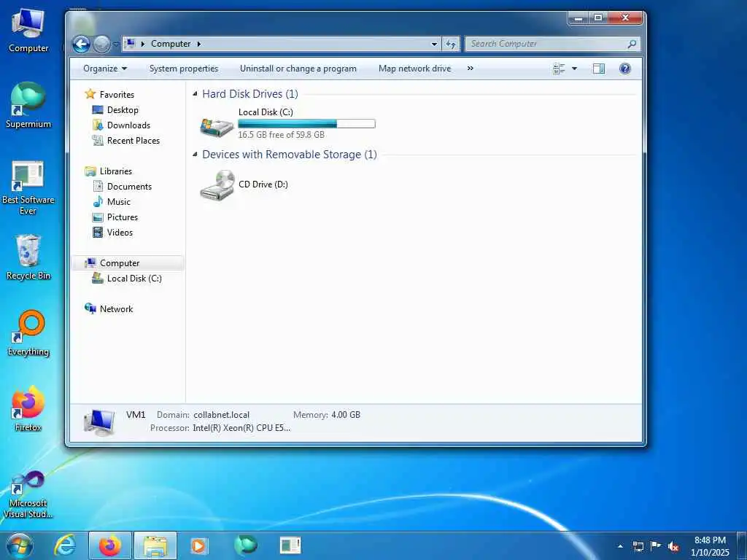Open the Windows Start menu
This screenshot has height=560, width=747.
click(20, 545)
